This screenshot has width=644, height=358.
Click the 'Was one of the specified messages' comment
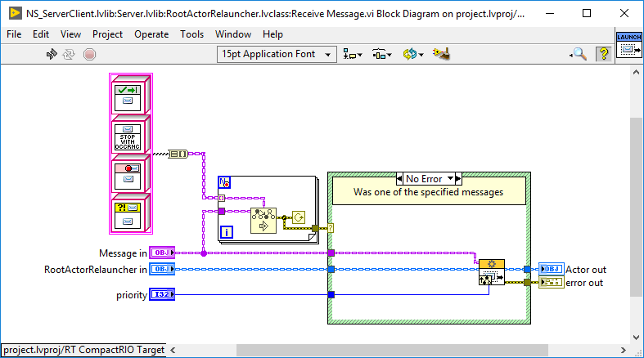point(429,191)
